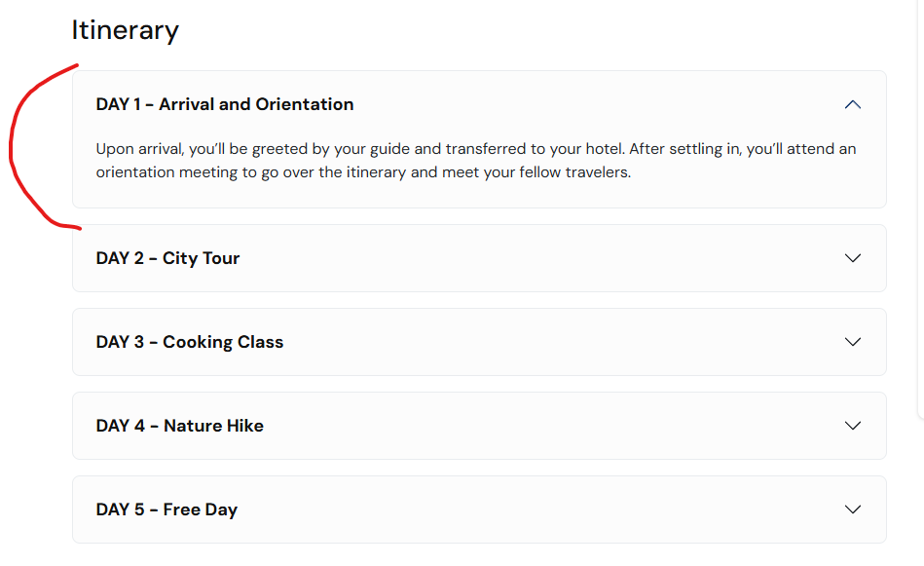Expand the DAY 2 - City Tour title
The image size is (924, 566).
pos(167,258)
